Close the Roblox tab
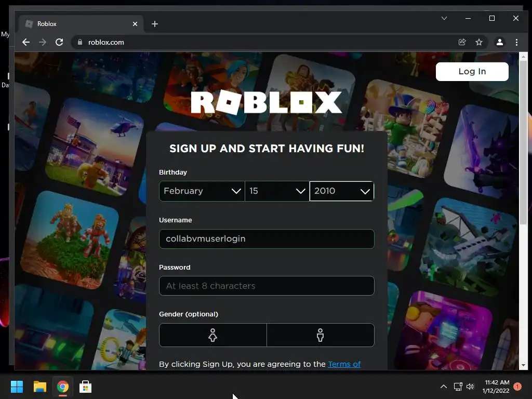Screen dimensions: 532x399 135,24
